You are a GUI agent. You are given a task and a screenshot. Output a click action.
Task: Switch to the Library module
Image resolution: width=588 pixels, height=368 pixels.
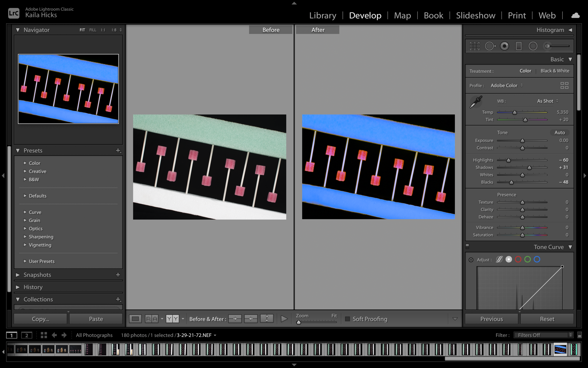(322, 15)
